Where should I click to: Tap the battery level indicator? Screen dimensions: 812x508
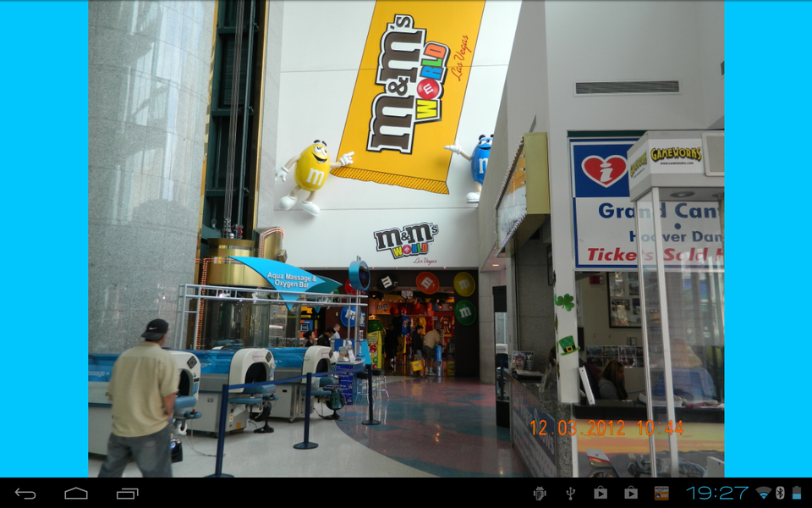click(797, 493)
